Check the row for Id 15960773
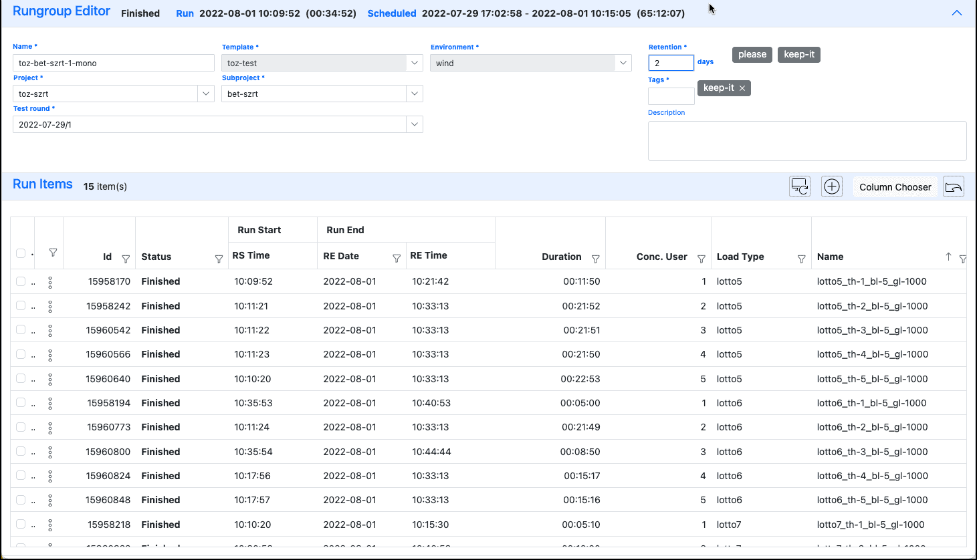Image resolution: width=977 pixels, height=560 pixels. (x=21, y=427)
